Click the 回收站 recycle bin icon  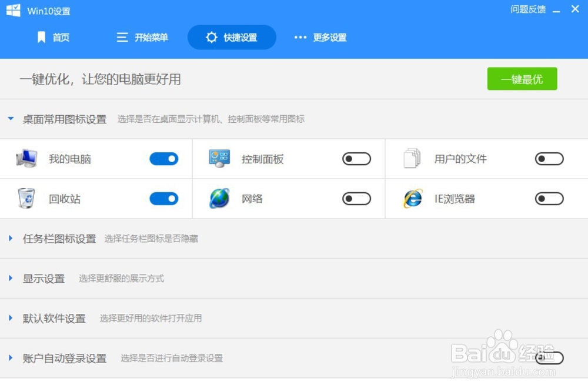tap(26, 198)
